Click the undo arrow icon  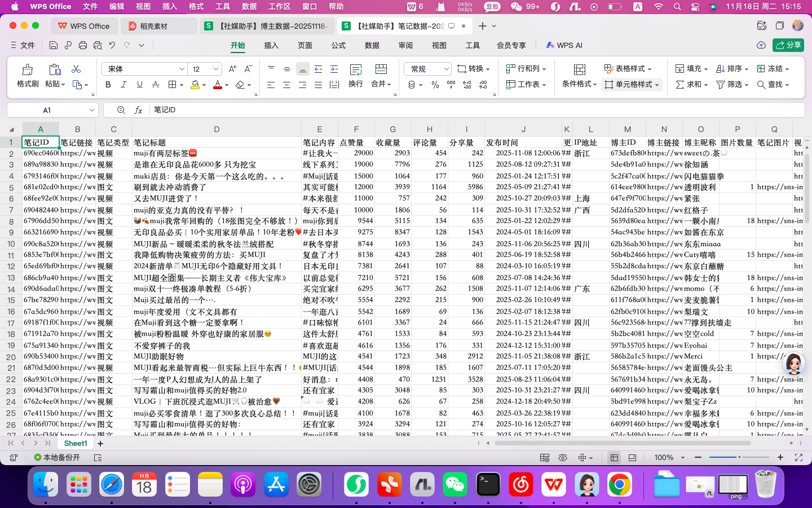(x=112, y=45)
